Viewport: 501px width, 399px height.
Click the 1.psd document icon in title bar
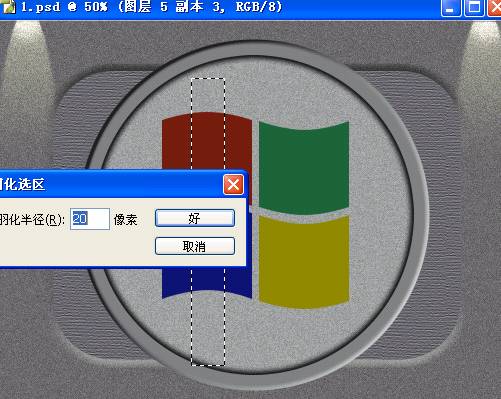click(8, 7)
